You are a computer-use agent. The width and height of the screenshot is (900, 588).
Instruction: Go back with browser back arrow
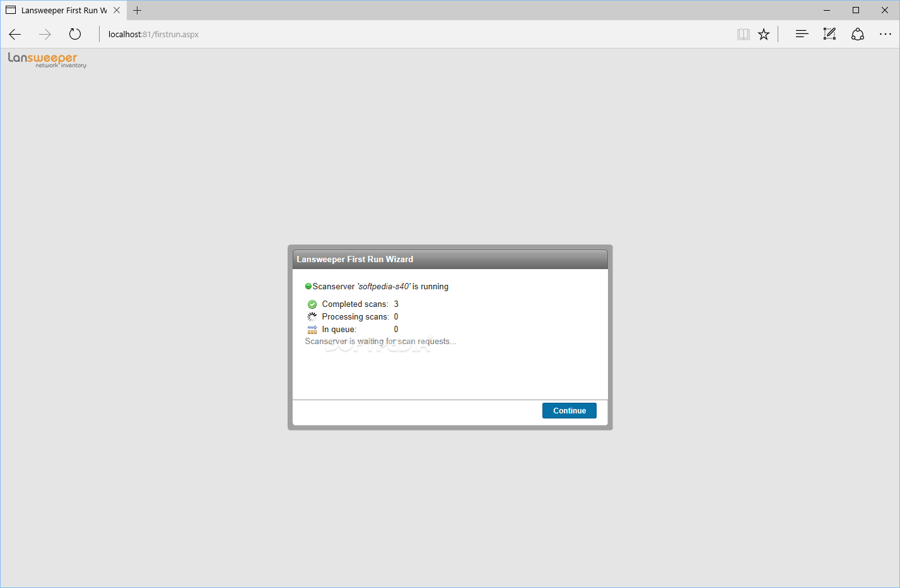pyautogui.click(x=15, y=35)
